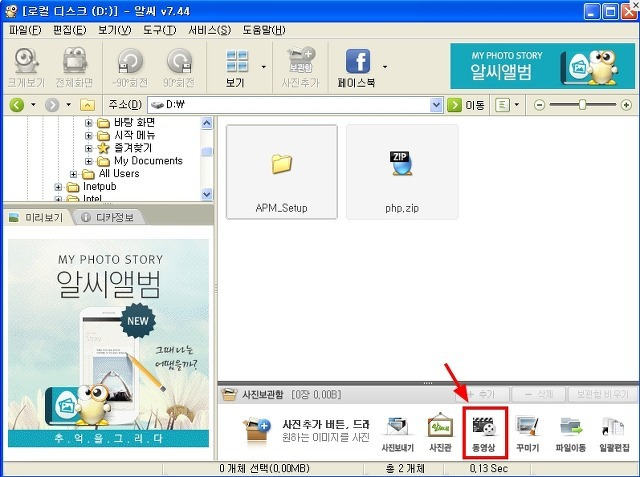Expand the 시작 메뉴 tree node
Screen dimensions: 640x477
coord(89,135)
